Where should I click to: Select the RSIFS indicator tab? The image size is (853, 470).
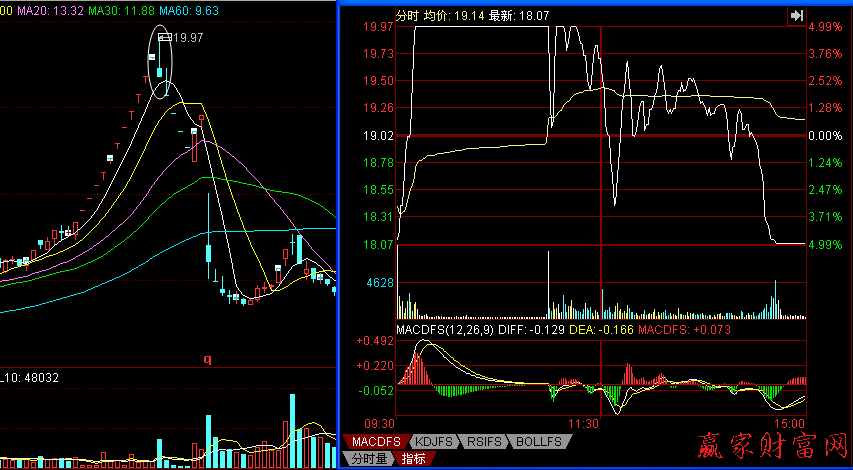486,441
